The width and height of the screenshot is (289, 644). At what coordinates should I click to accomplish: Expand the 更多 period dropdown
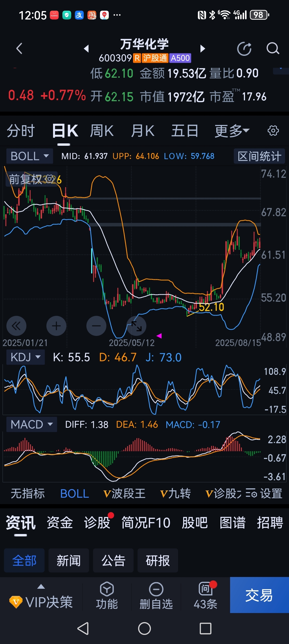click(x=232, y=131)
